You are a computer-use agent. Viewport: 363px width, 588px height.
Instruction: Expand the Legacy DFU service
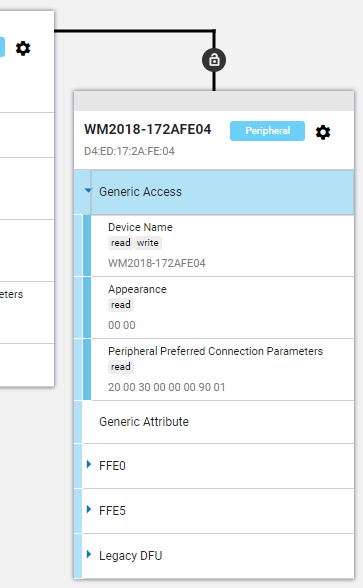(89, 554)
